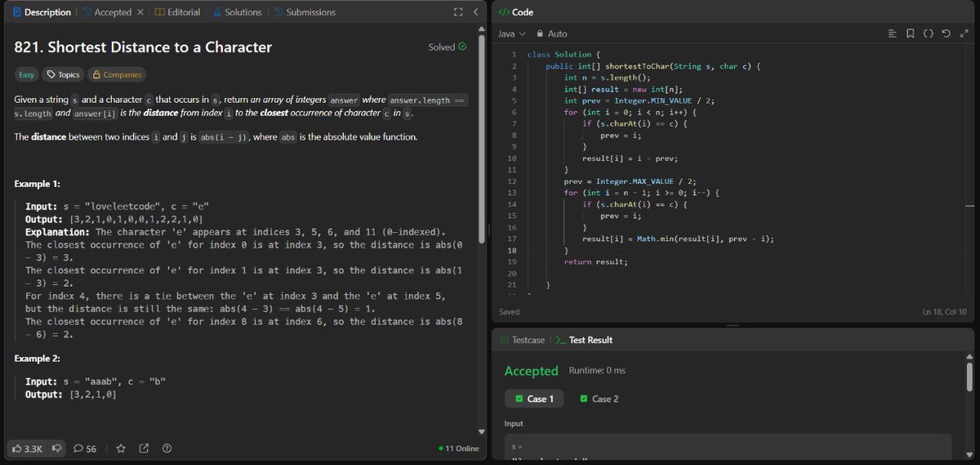Image resolution: width=980 pixels, height=465 pixels.
Task: Show the Topics tag
Action: click(63, 74)
